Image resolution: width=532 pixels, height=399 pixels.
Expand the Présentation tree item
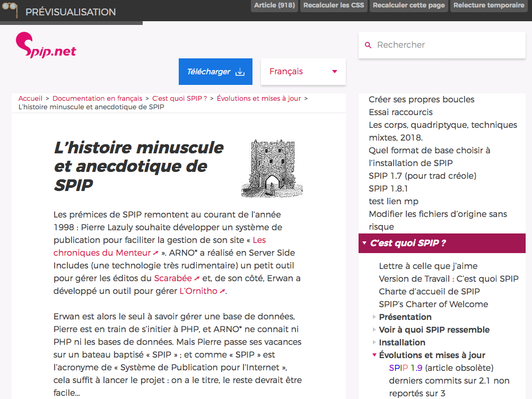(375, 317)
